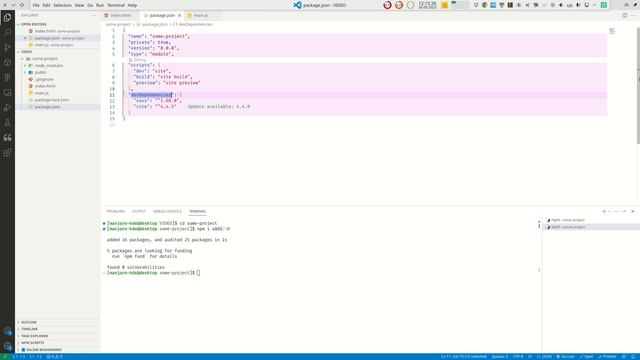The image size is (640, 360).
Task: Click the LF end-of-line indicator
Action: [530, 357]
